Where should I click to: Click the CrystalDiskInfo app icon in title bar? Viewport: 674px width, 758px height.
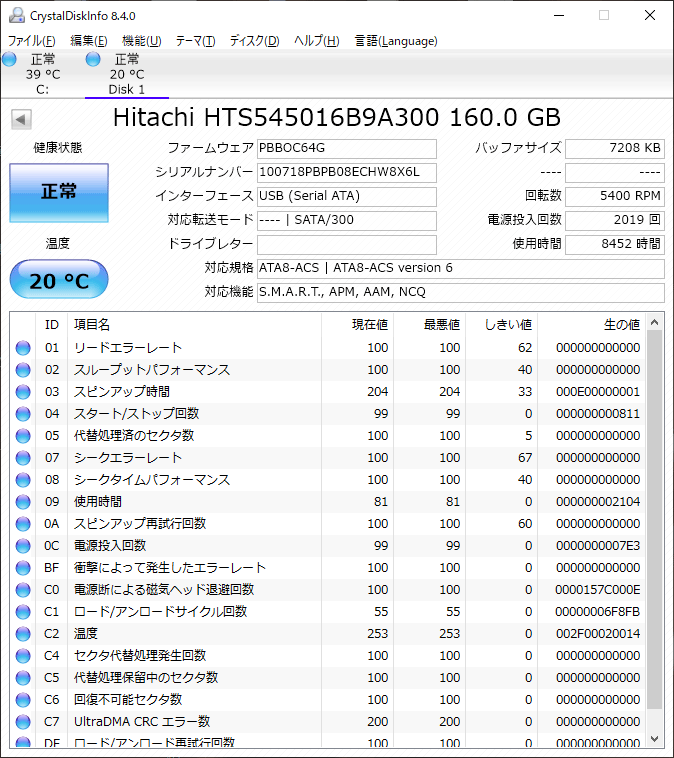[x=16, y=15]
